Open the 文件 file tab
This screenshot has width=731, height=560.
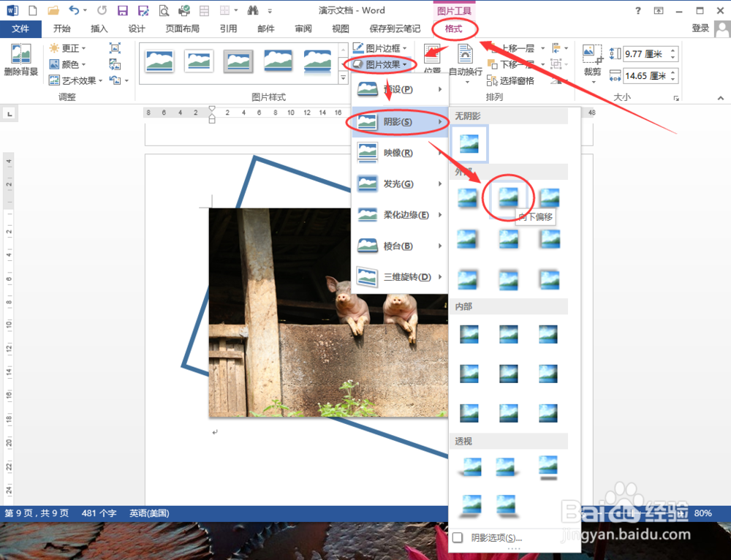coord(20,29)
